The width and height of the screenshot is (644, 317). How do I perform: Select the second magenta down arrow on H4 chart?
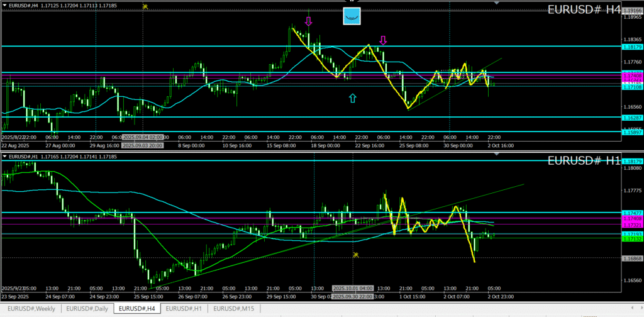click(383, 41)
